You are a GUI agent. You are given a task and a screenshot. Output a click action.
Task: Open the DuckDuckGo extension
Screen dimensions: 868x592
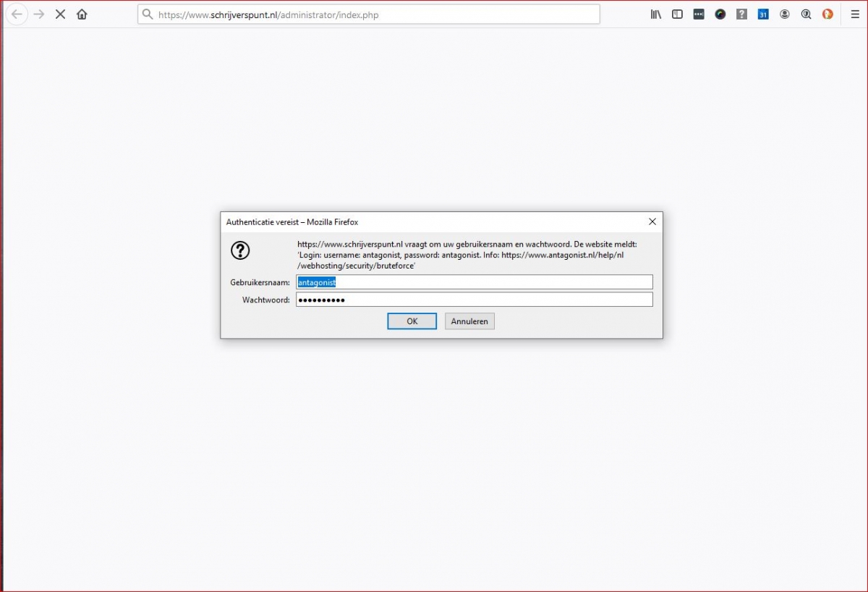[827, 14]
